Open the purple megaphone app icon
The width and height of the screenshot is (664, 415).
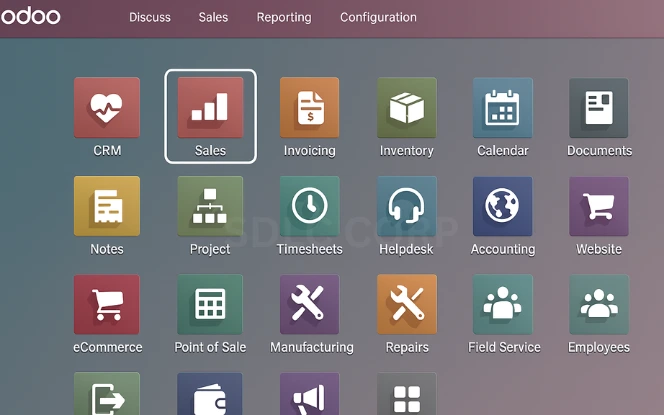tap(310, 394)
